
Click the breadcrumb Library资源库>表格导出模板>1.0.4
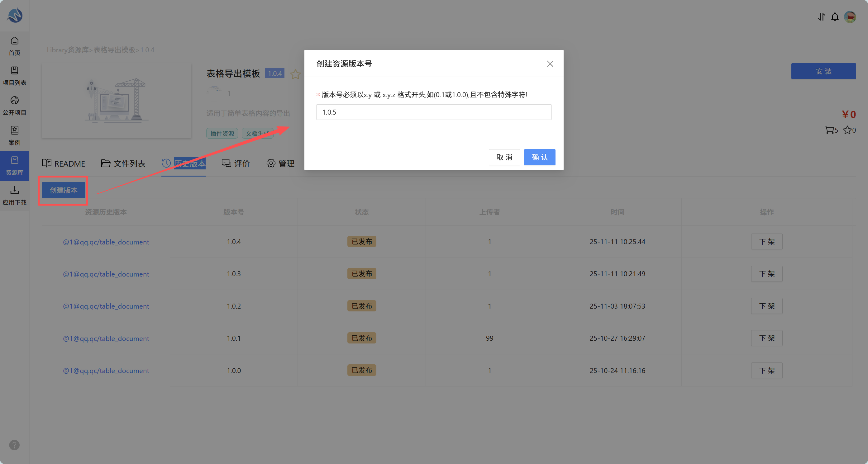click(100, 50)
